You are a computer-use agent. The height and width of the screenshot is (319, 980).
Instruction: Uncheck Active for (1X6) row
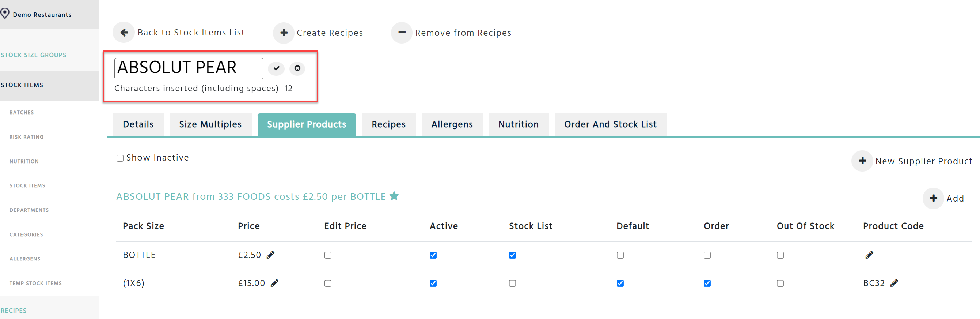(x=433, y=283)
